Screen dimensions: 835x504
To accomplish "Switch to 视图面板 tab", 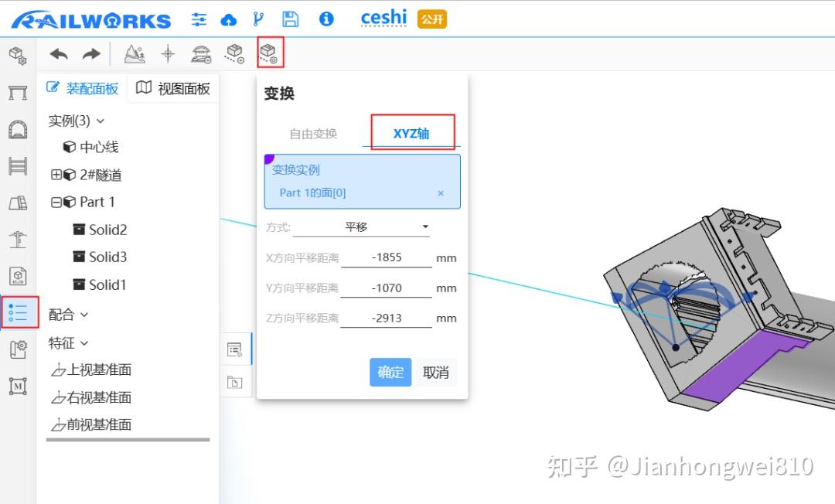I will [173, 88].
